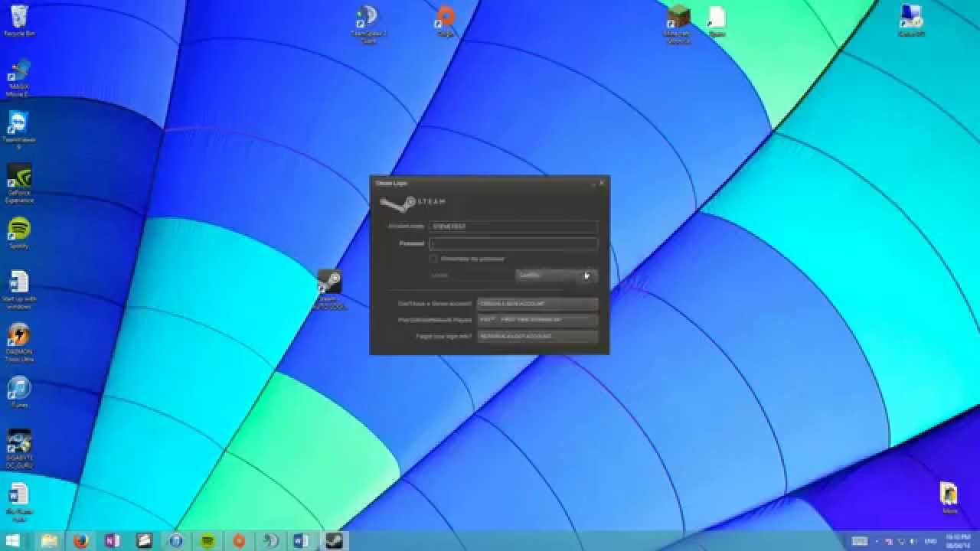Select the TeamViewer desktop icon
Viewport: 980px width, 551px height.
click(x=18, y=129)
